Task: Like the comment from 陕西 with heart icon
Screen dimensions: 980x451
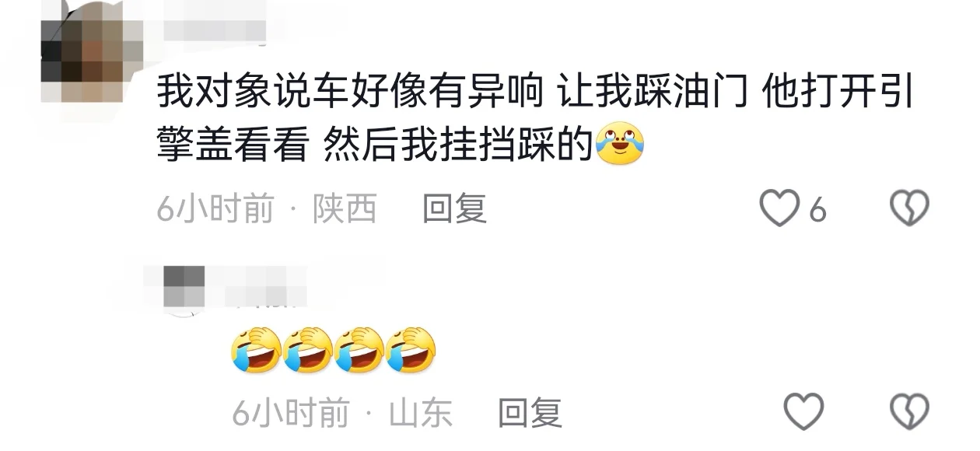Action: [x=779, y=209]
